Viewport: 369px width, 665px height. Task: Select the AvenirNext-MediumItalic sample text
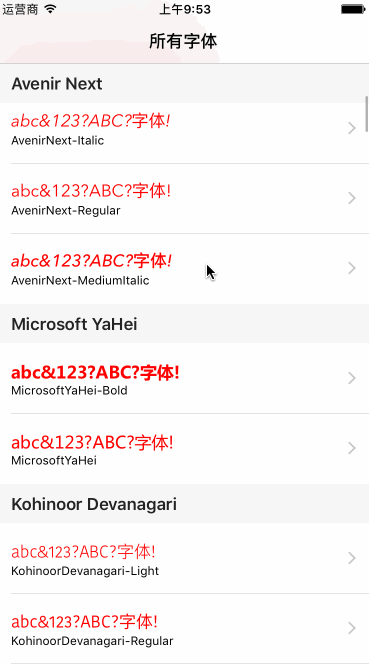(91, 261)
